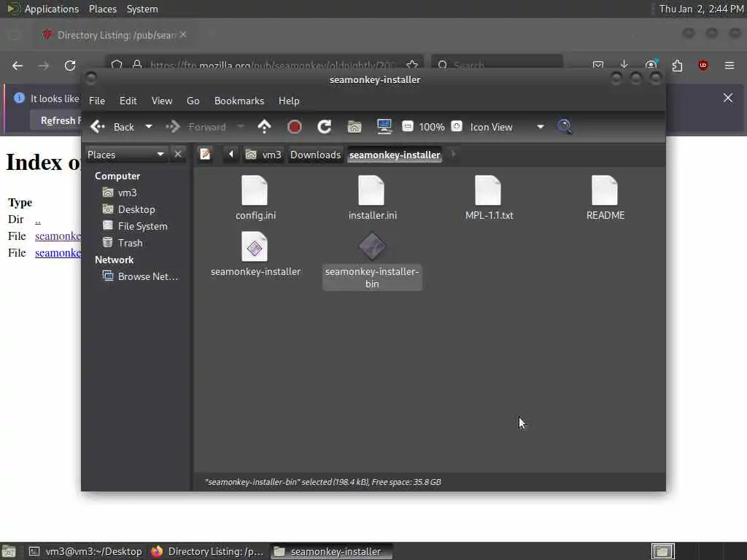Open the Places sidebar selector dropdown

coord(126,155)
